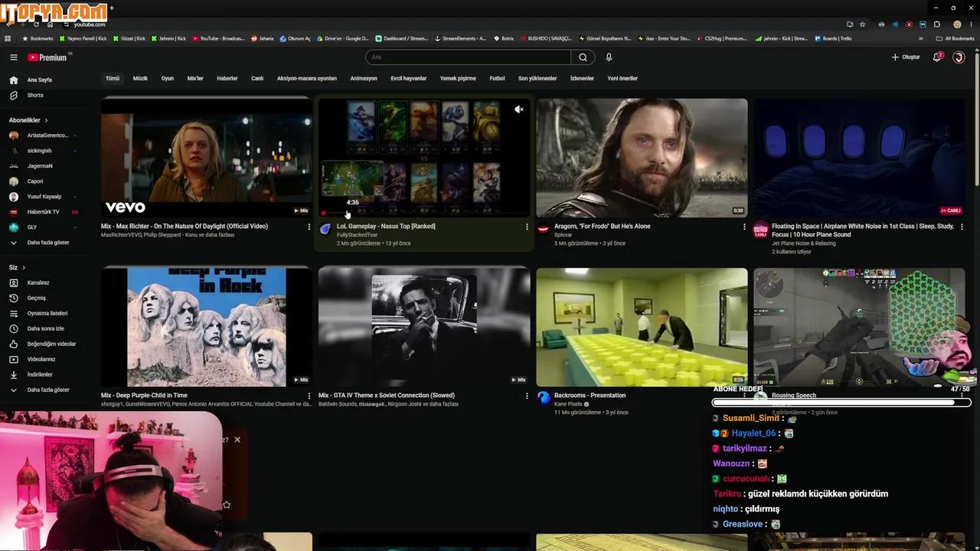
Task: Open Boards | Trello bookmark
Action: tap(833, 38)
